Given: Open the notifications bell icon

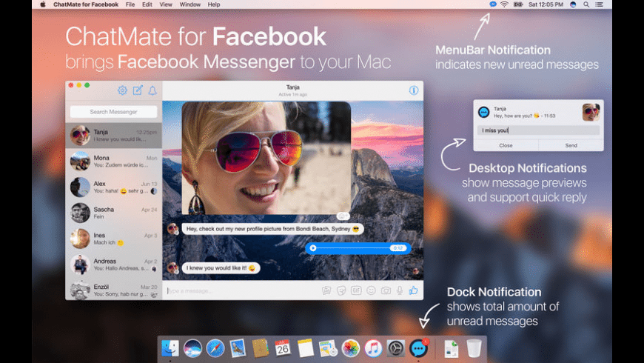Looking at the screenshot, I should (152, 90).
